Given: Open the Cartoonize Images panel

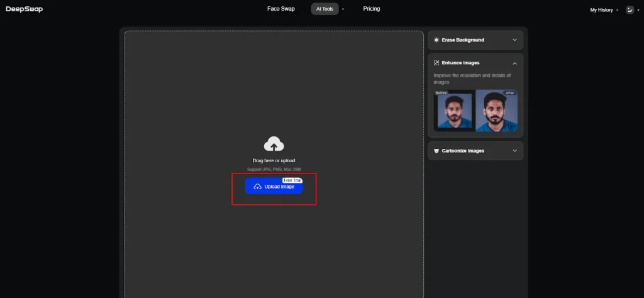Looking at the screenshot, I should 475,151.
